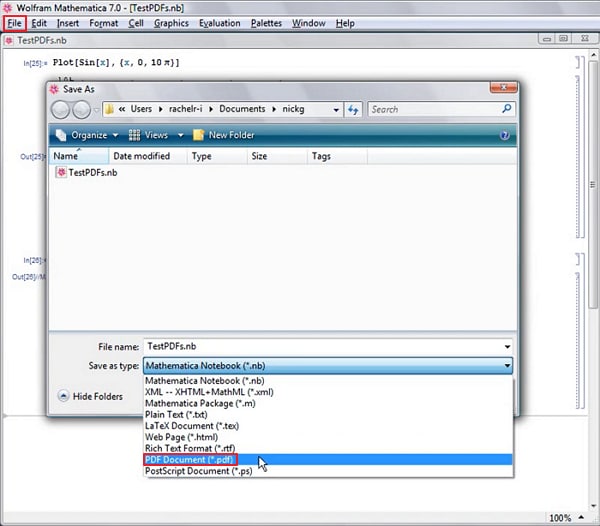Click the Plot[Sin[x]] input cell
Image resolution: width=600 pixels, height=526 pixels.
pos(116,63)
